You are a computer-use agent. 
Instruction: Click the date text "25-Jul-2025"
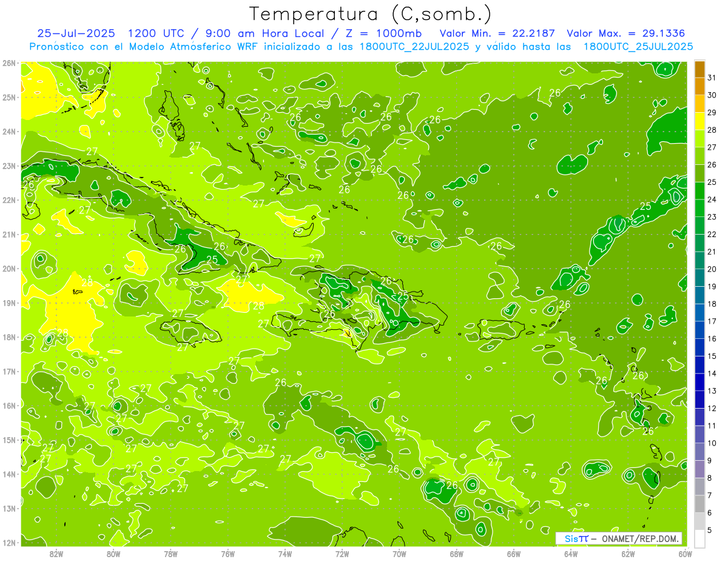click(76, 33)
